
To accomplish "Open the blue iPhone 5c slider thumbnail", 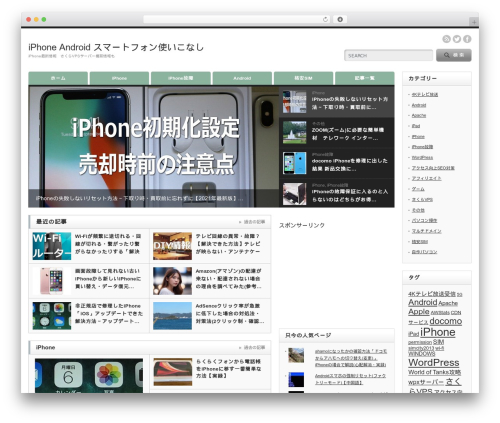I will coord(294,163).
